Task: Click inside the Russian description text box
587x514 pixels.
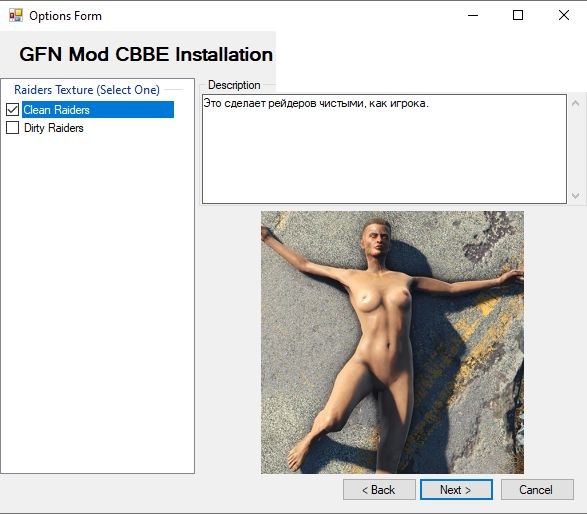Action: click(384, 149)
